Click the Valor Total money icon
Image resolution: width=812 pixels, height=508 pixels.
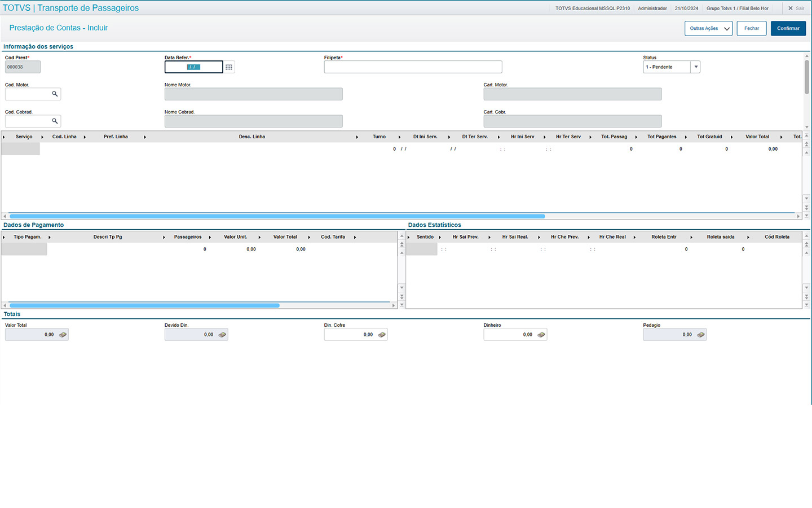(63, 335)
